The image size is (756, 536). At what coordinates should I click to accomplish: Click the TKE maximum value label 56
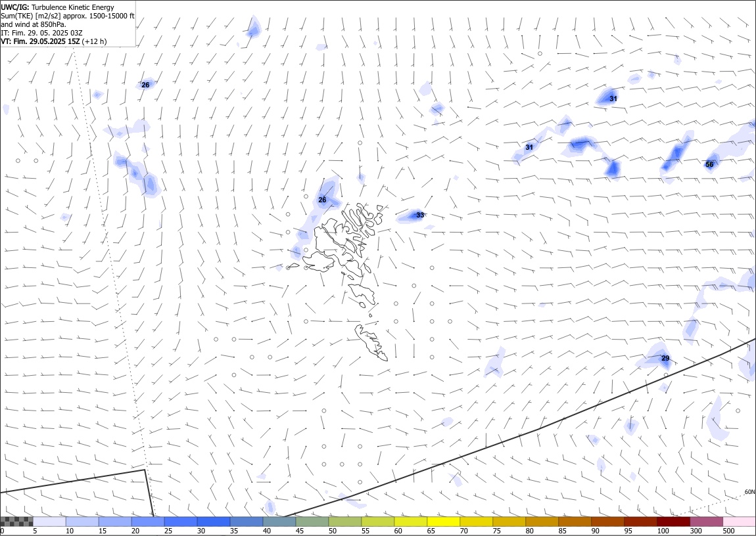[709, 164]
